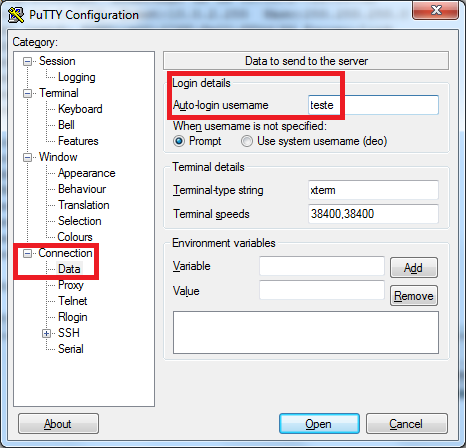This screenshot has height=448, width=466.
Task: Collapse the Terminal tree node
Action: coord(27,93)
